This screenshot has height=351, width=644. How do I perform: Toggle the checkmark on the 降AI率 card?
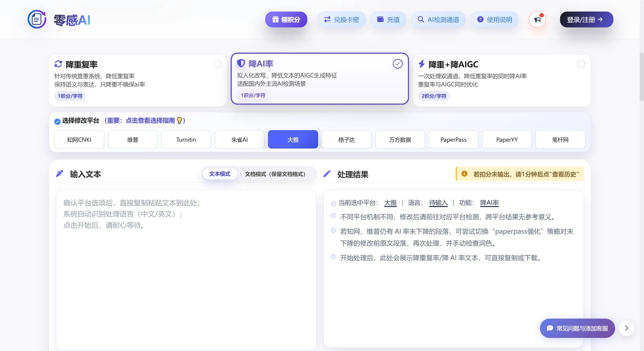[397, 64]
